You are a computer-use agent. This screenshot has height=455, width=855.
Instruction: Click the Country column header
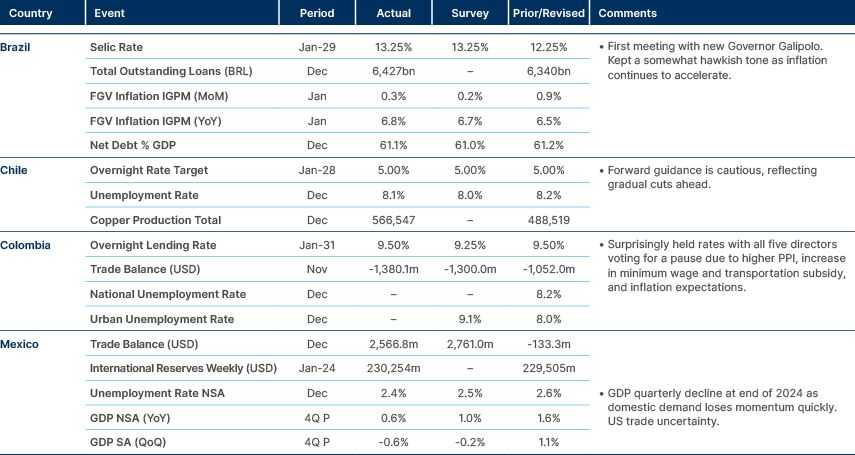pyautogui.click(x=30, y=14)
